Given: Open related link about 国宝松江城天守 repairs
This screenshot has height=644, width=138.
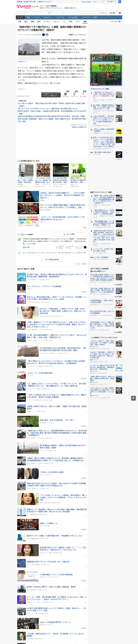Looking at the screenshot, I should pos(52,112).
